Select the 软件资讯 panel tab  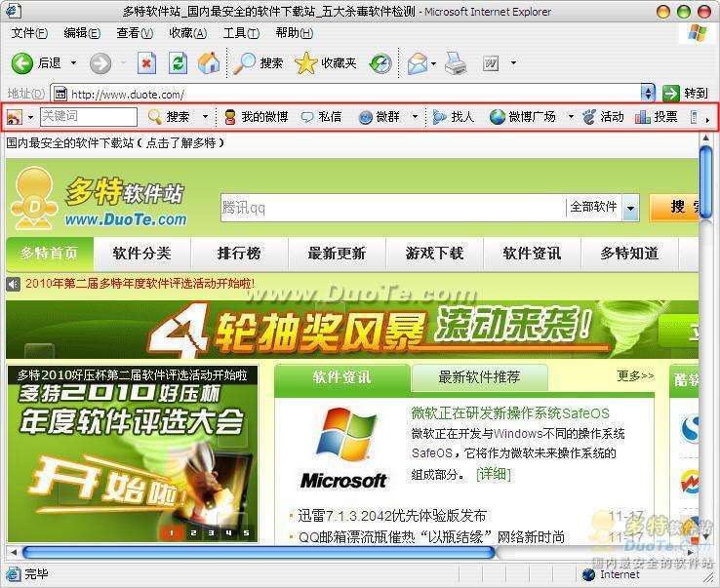click(342, 377)
